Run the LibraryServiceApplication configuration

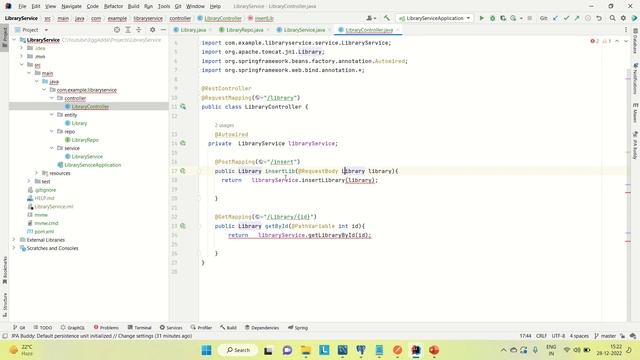[x=482, y=18]
